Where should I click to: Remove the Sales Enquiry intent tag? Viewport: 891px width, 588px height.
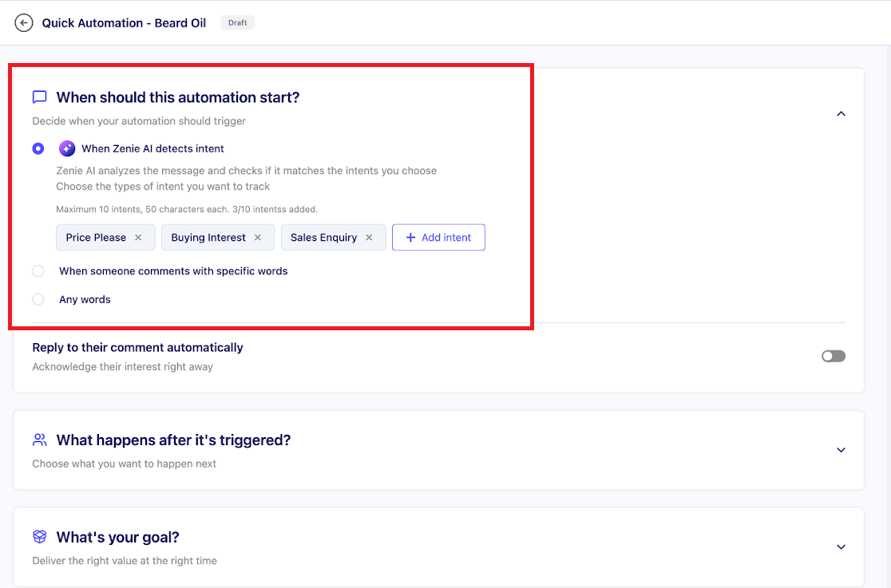(369, 238)
